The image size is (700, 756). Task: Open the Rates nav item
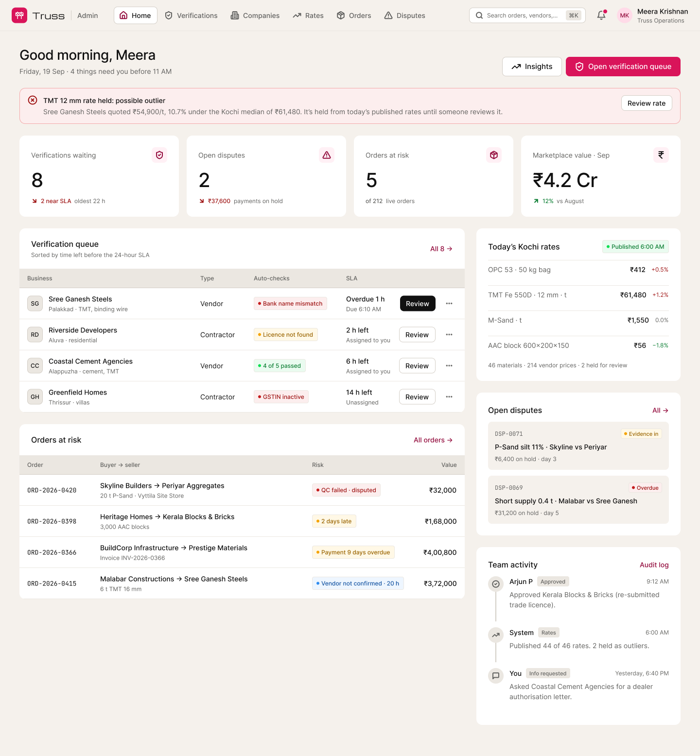point(308,16)
